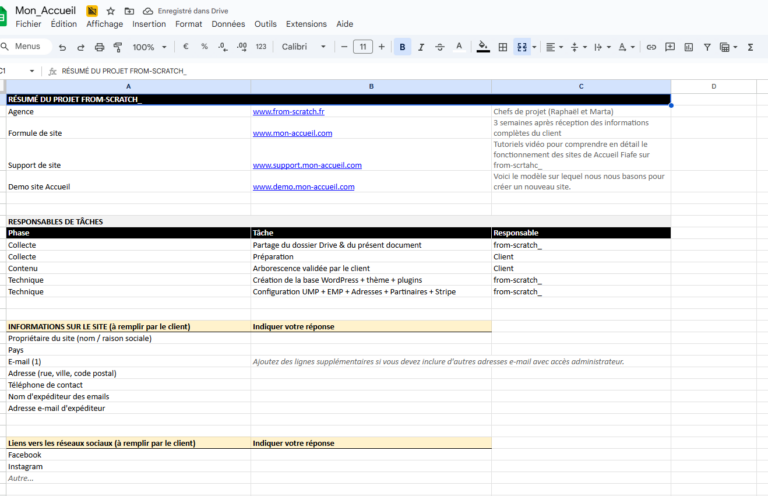
Task: Open the zoom 100% dropdown
Action: (149, 47)
